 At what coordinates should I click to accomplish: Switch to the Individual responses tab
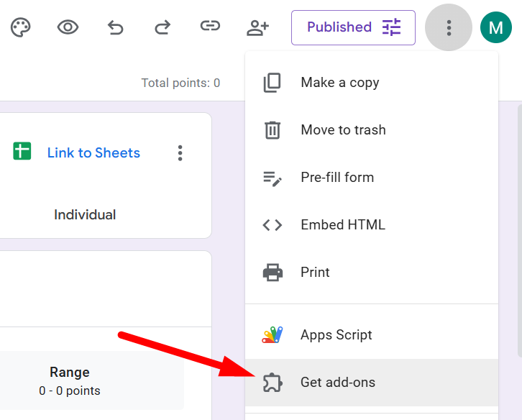pyautogui.click(x=85, y=214)
